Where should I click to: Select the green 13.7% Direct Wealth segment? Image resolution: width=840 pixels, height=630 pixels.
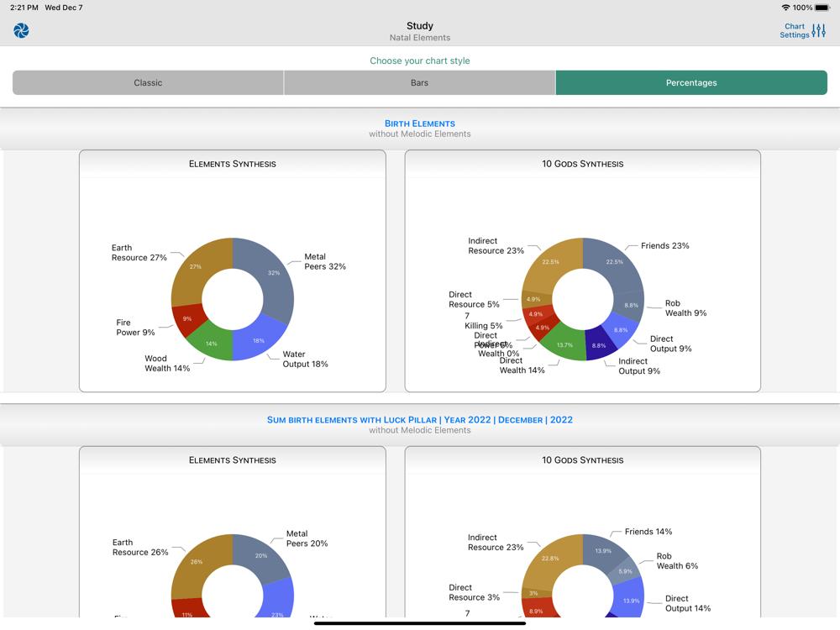point(564,345)
